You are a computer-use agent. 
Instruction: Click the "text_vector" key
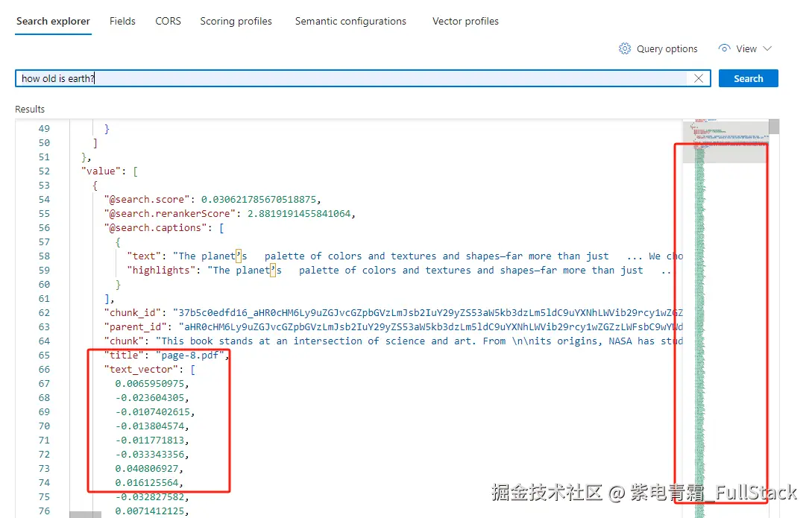click(x=141, y=370)
